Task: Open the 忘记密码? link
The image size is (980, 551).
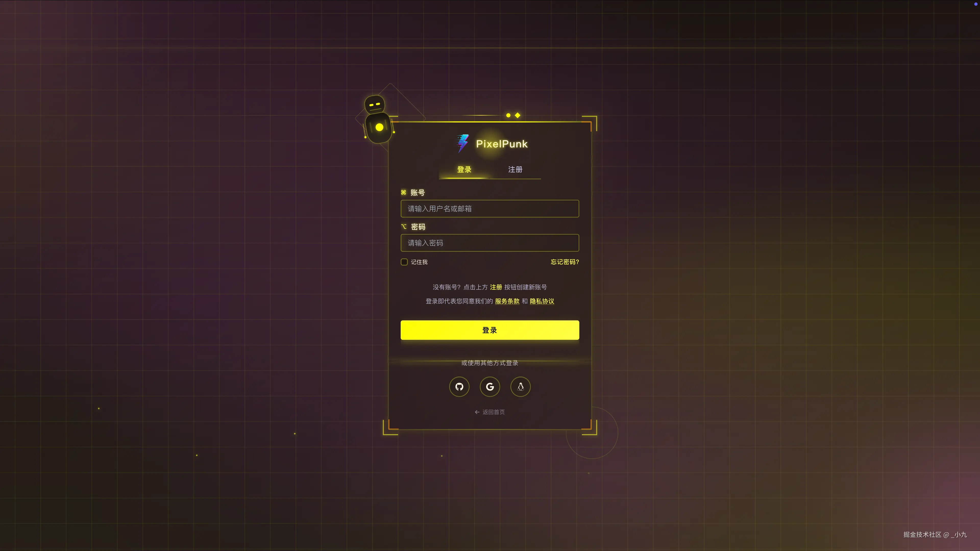Action: (565, 262)
